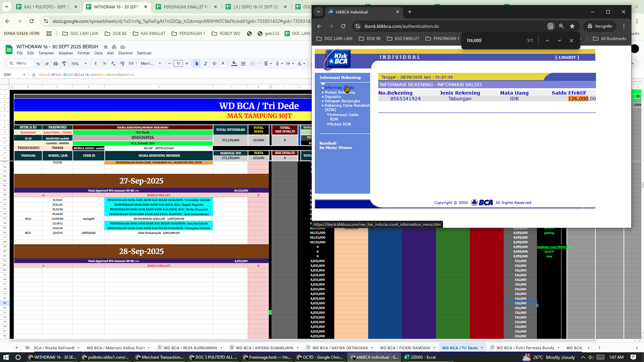Show hidden system tray icons
The height and width of the screenshot is (362, 644).
click(x=583, y=357)
